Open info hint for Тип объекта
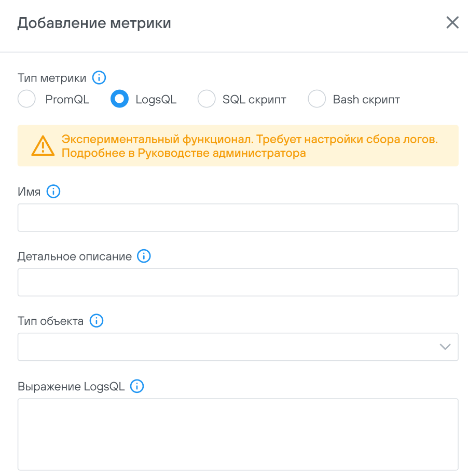The image size is (468, 476). click(97, 321)
